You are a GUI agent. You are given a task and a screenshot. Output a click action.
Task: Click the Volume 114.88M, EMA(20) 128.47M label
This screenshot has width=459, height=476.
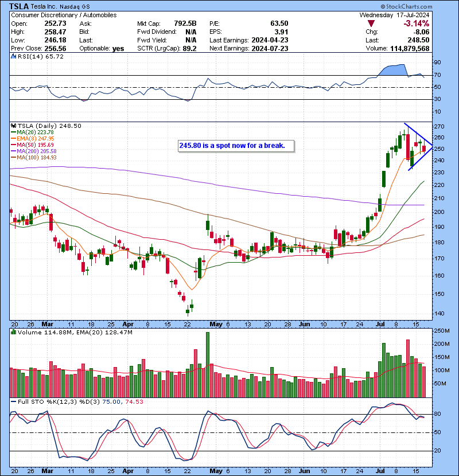pyautogui.click(x=75, y=332)
